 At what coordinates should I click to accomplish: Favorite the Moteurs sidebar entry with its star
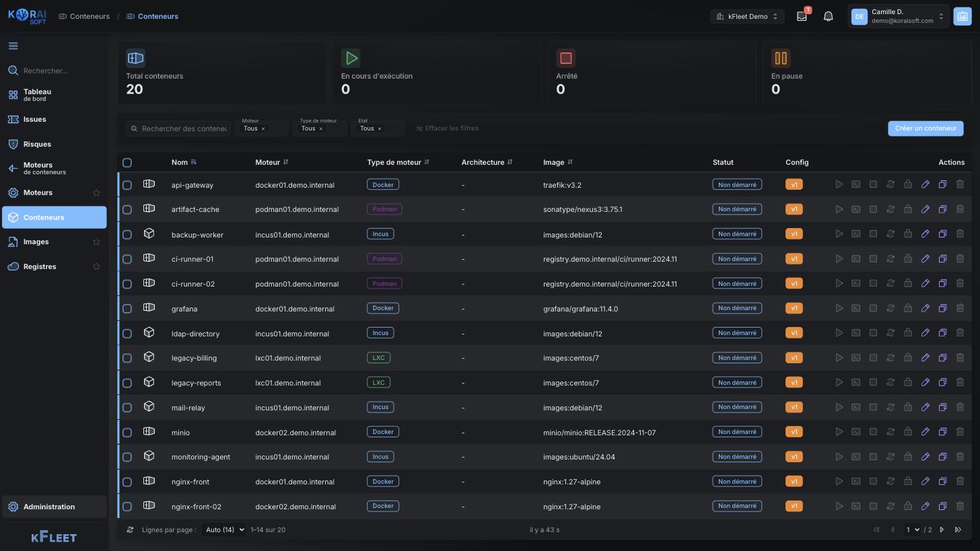(96, 193)
